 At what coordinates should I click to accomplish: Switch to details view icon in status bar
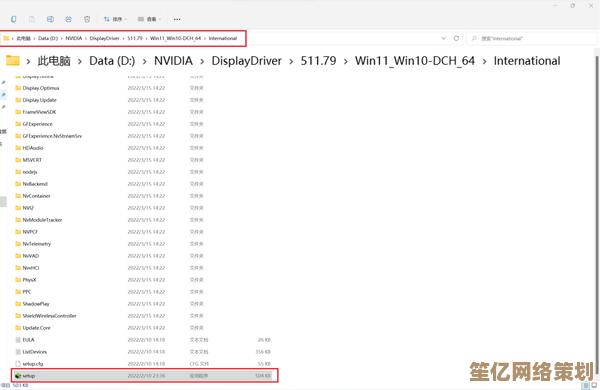pos(586,385)
